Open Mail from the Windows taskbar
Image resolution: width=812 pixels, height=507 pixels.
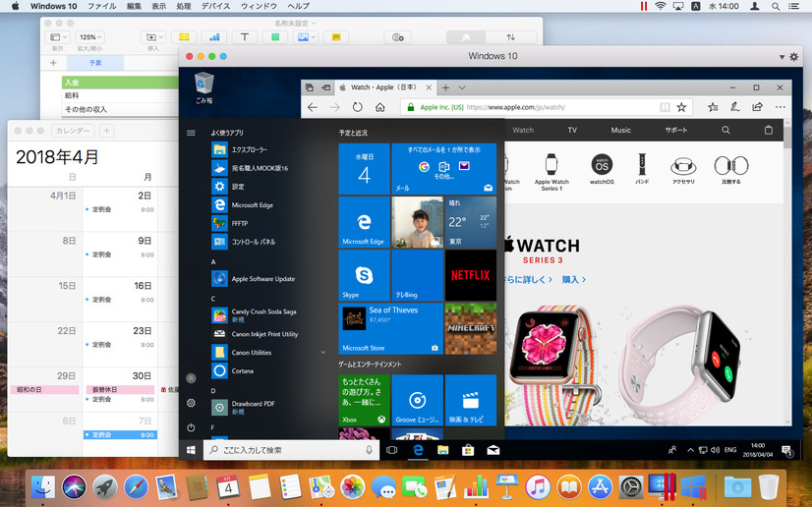[493, 450]
